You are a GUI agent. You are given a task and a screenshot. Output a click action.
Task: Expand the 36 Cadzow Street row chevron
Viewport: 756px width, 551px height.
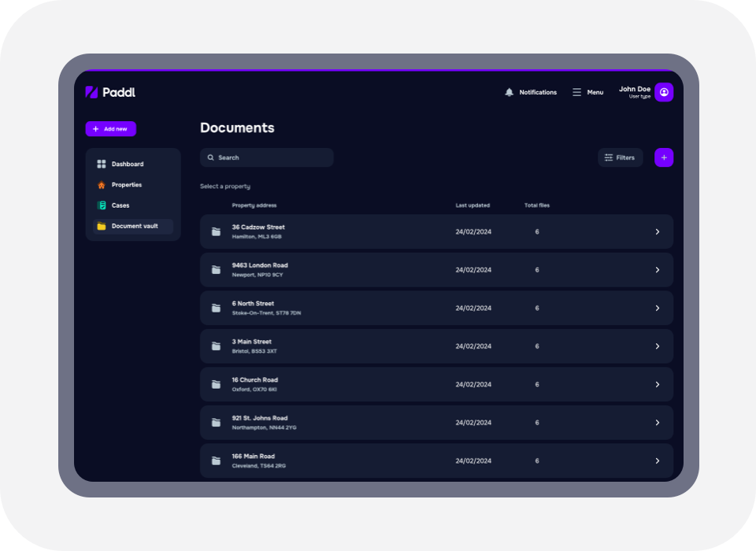point(658,231)
